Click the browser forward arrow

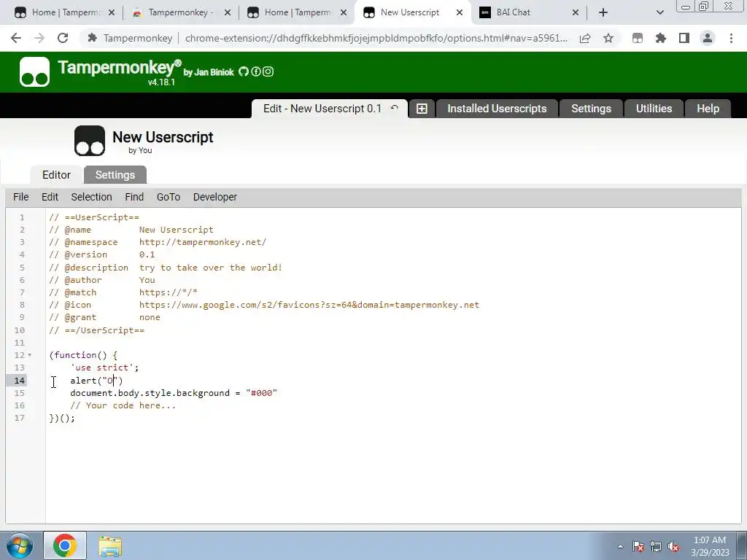point(39,38)
